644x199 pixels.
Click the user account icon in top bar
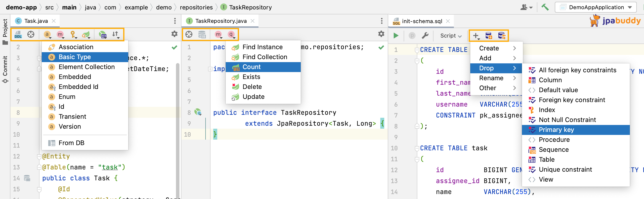point(526,7)
